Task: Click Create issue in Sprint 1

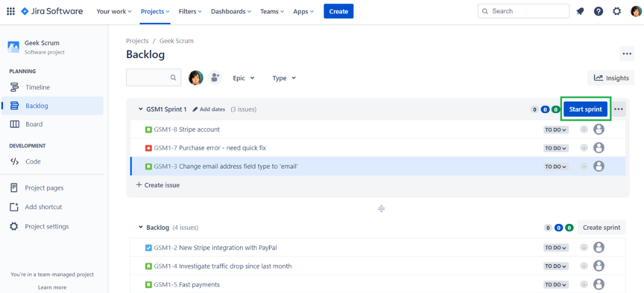Action: (x=157, y=185)
